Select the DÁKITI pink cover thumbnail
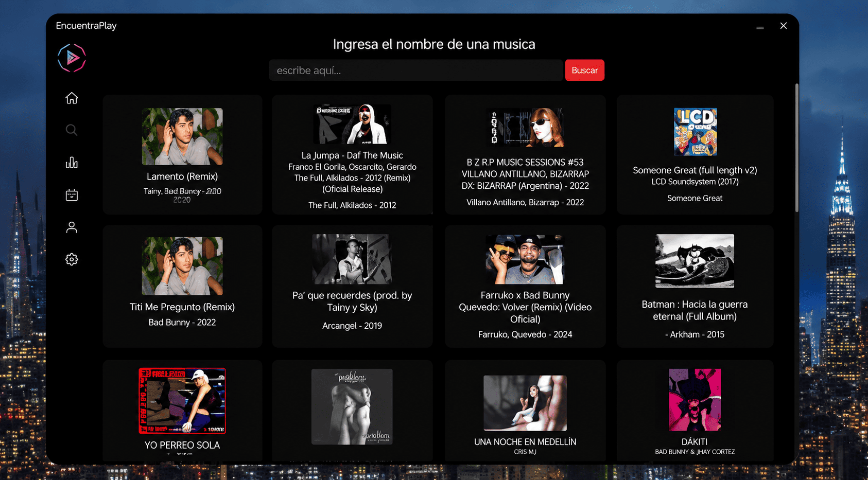The width and height of the screenshot is (868, 480). click(x=695, y=400)
